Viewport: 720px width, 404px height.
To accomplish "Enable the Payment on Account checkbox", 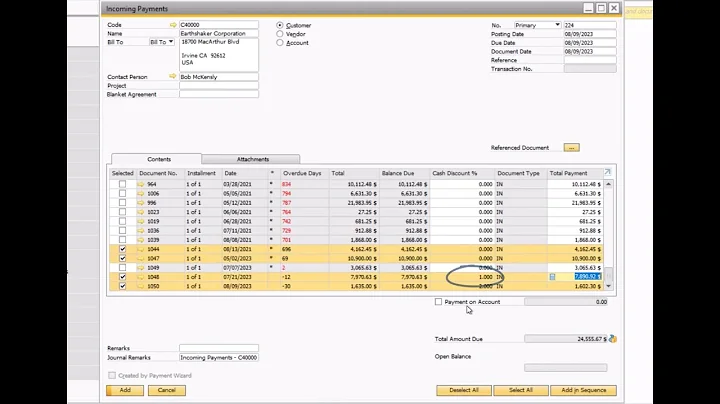I will click(x=439, y=302).
